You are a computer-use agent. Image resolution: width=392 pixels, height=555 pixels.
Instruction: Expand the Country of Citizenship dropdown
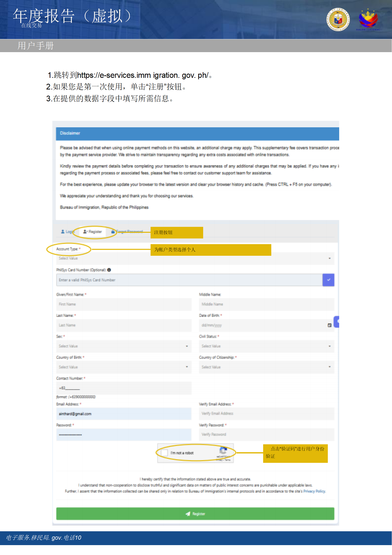coord(267,367)
